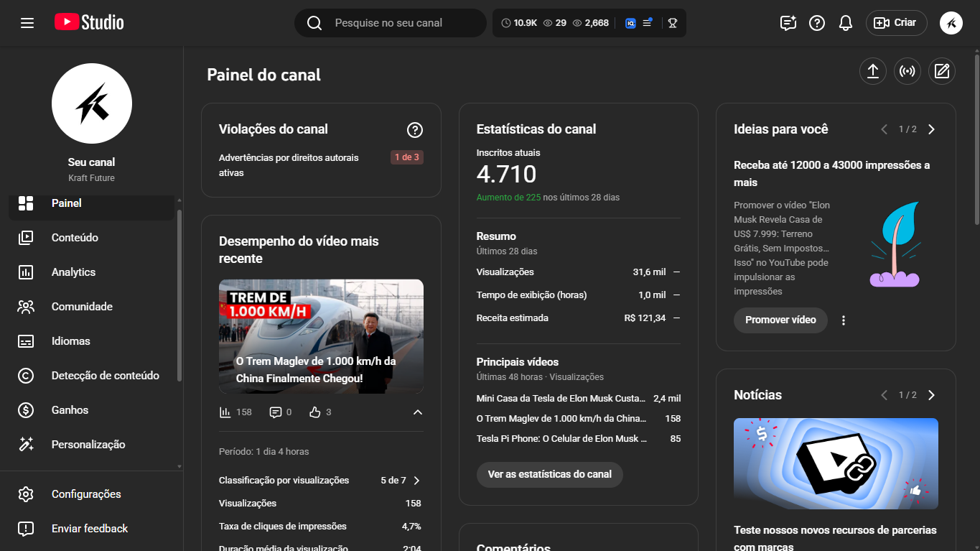
Task: Click the go live broadcast icon
Action: pyautogui.click(x=907, y=71)
